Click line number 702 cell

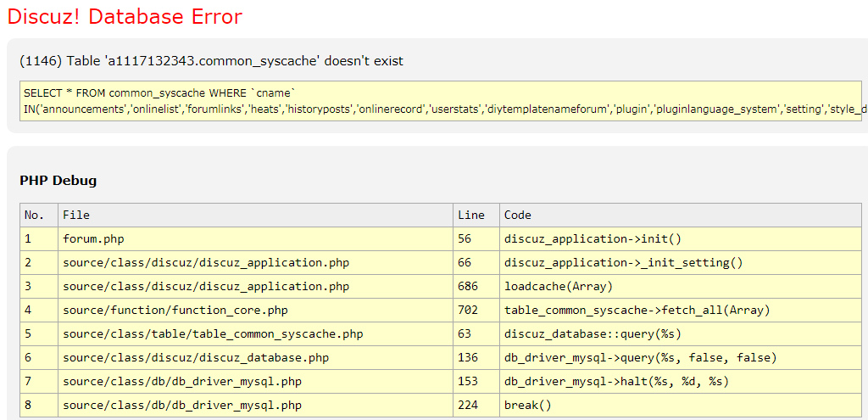[x=476, y=311]
